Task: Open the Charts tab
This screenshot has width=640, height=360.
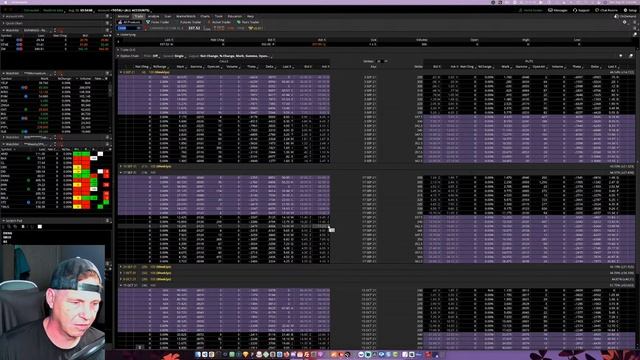Action: (x=205, y=16)
